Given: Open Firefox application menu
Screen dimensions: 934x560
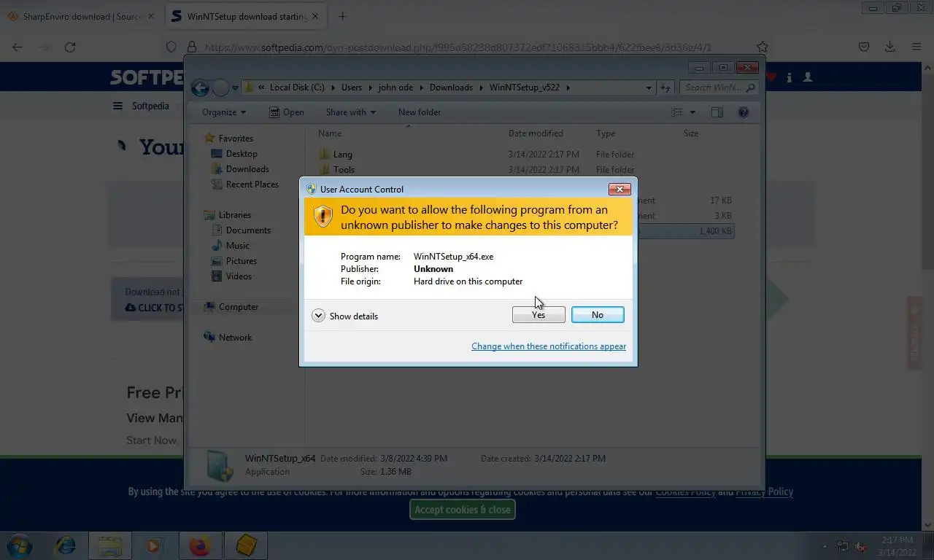Looking at the screenshot, I should [x=916, y=47].
